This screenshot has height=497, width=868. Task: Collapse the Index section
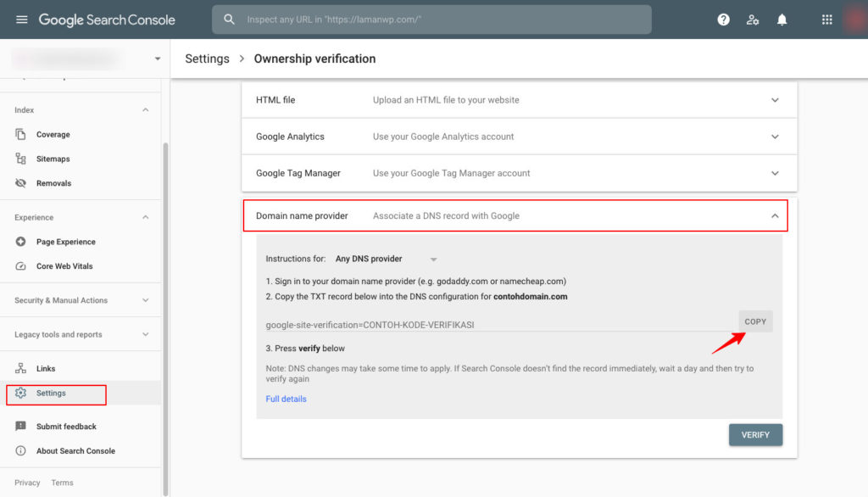coord(145,109)
